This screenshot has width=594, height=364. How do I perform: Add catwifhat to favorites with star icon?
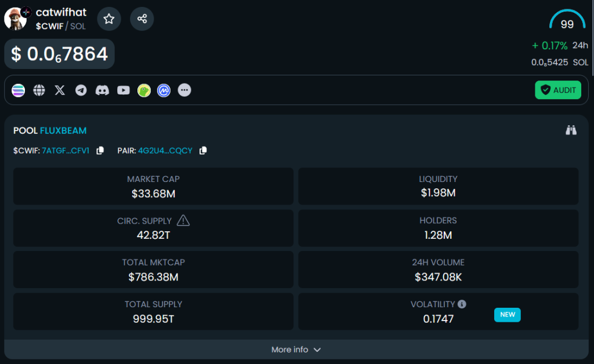109,19
